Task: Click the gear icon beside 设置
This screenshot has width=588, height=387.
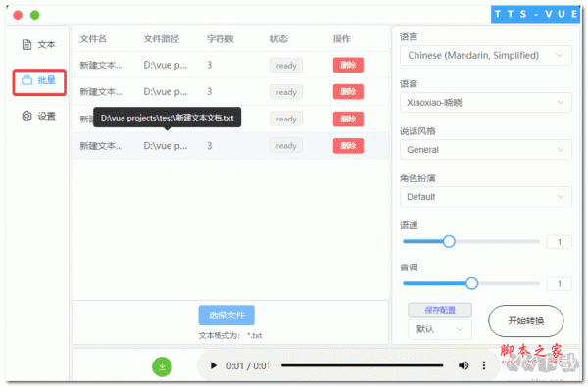Action: tap(26, 116)
